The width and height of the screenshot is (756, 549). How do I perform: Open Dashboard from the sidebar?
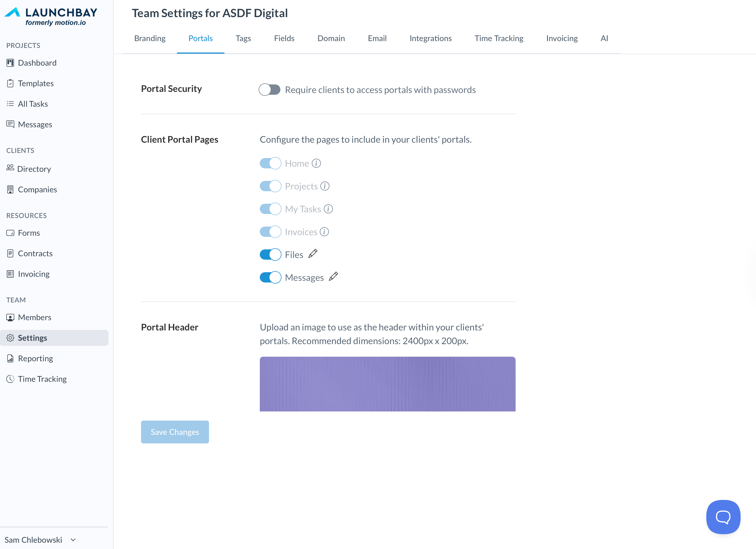point(37,62)
